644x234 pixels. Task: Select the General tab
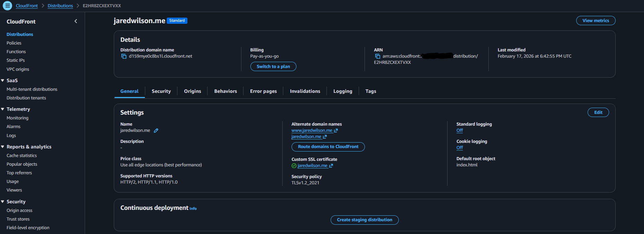(129, 91)
